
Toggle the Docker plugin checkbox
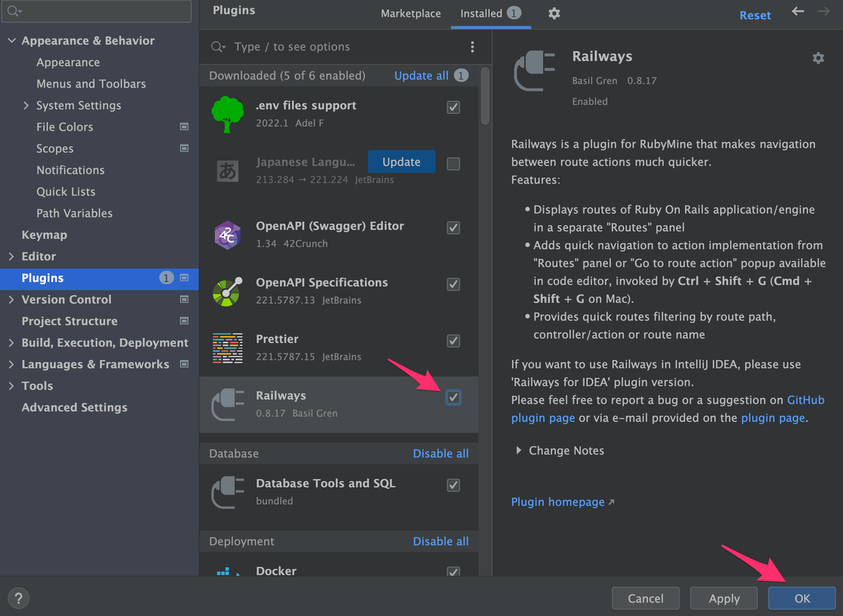click(x=454, y=572)
